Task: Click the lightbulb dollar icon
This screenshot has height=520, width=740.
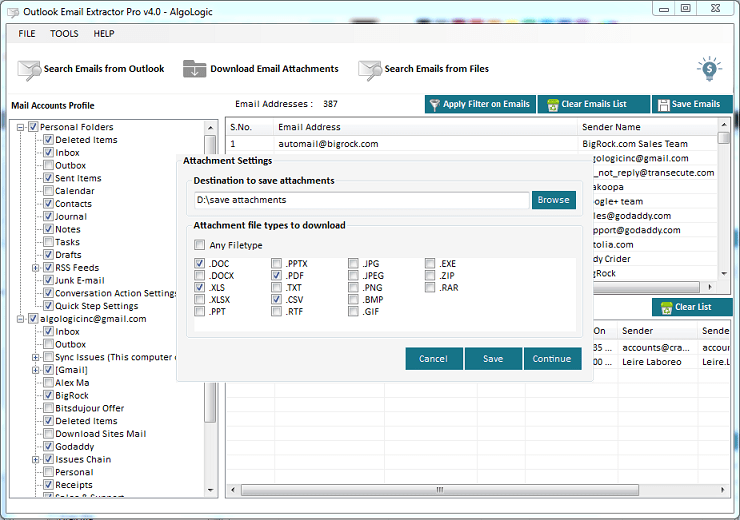Action: (709, 69)
